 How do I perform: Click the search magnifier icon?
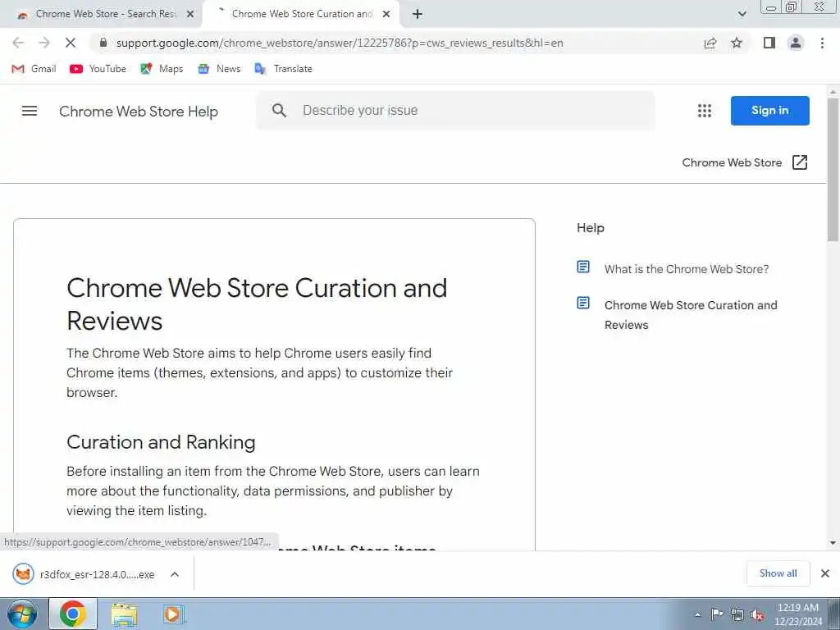pyautogui.click(x=279, y=111)
